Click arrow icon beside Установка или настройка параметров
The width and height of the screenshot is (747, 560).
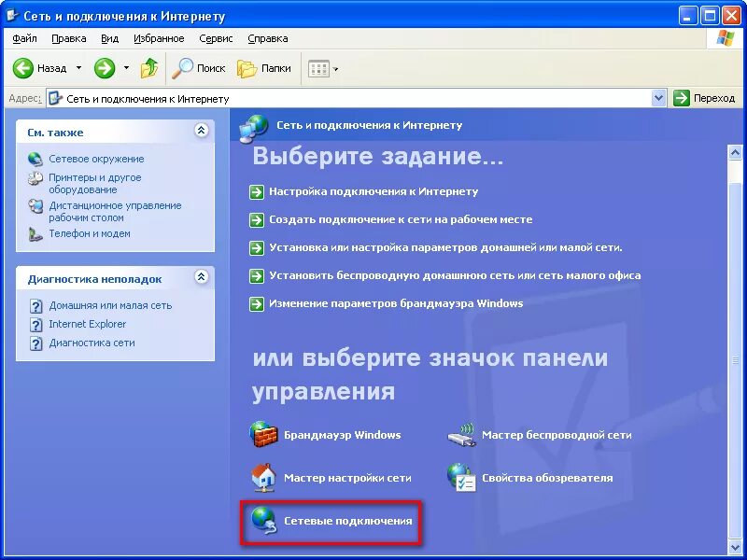(257, 248)
